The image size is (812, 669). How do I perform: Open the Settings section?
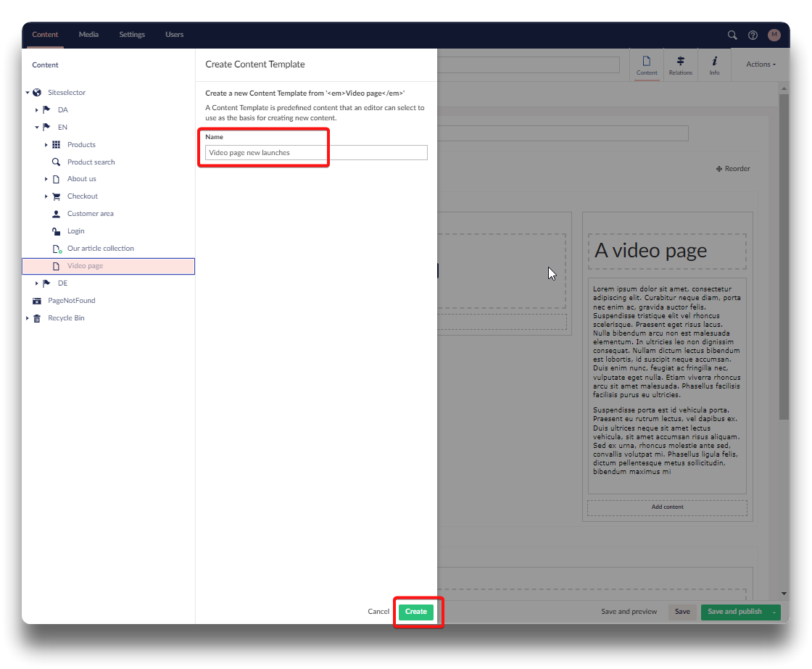pyautogui.click(x=132, y=35)
